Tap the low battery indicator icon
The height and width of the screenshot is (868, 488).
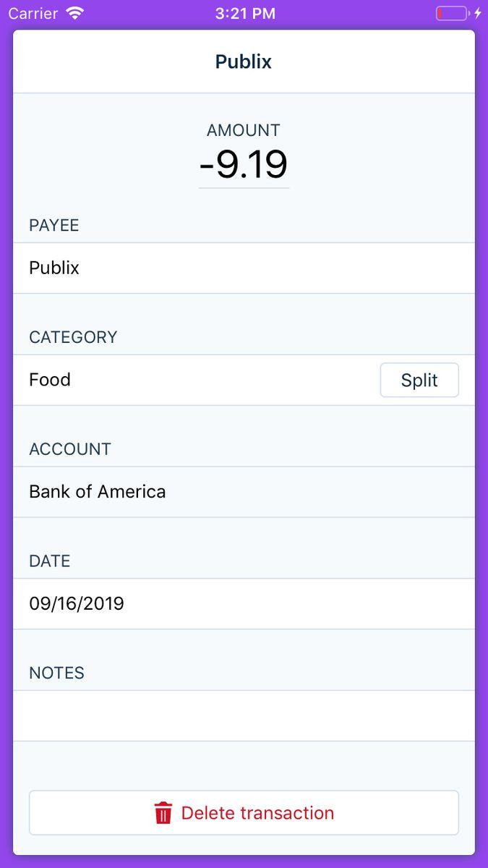coord(453,13)
